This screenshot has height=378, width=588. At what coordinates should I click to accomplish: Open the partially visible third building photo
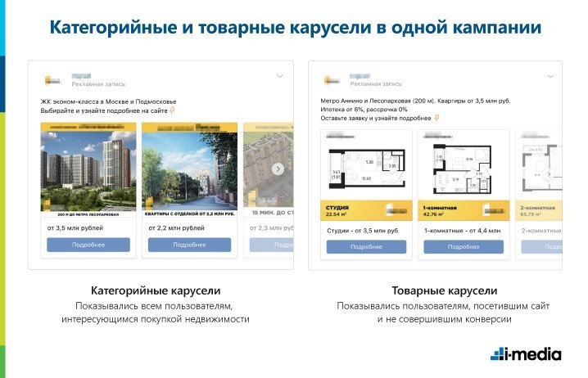coord(269,169)
